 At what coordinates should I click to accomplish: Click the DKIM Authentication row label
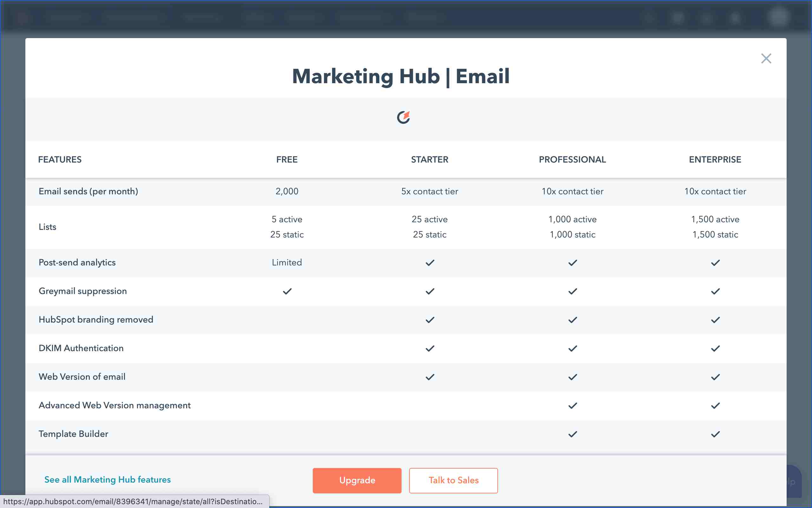tap(81, 348)
